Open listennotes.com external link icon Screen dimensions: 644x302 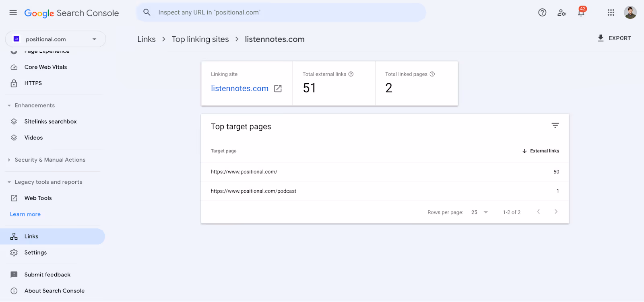278,88
